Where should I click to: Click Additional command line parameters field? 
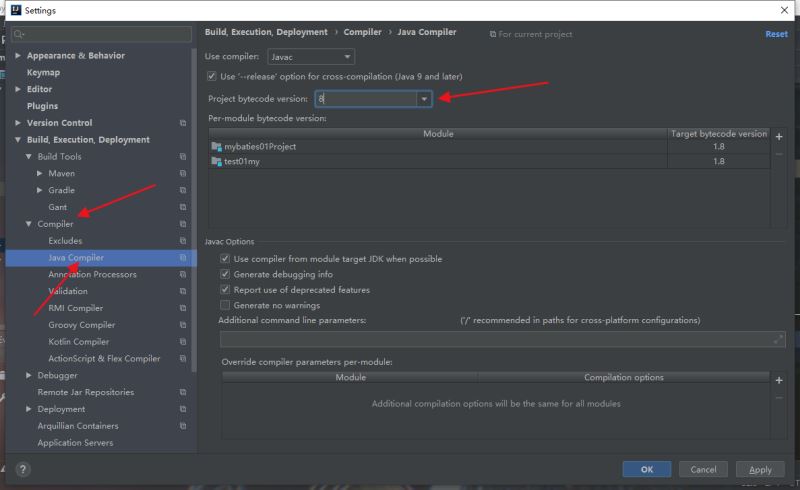coord(503,339)
